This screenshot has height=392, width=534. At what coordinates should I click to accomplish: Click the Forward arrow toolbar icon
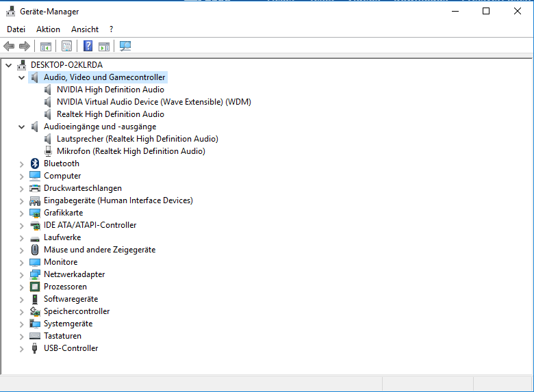click(25, 46)
